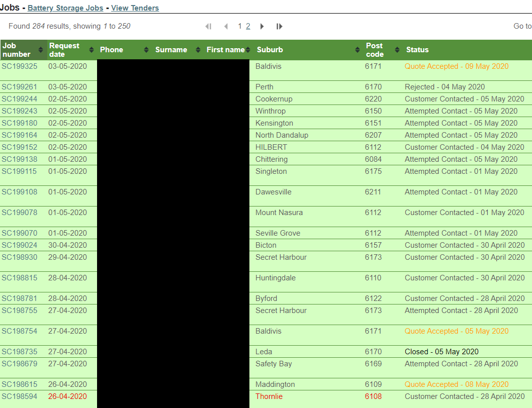532x408 pixels.
Task: Sort by Request date column arrows
Action: (x=92, y=50)
